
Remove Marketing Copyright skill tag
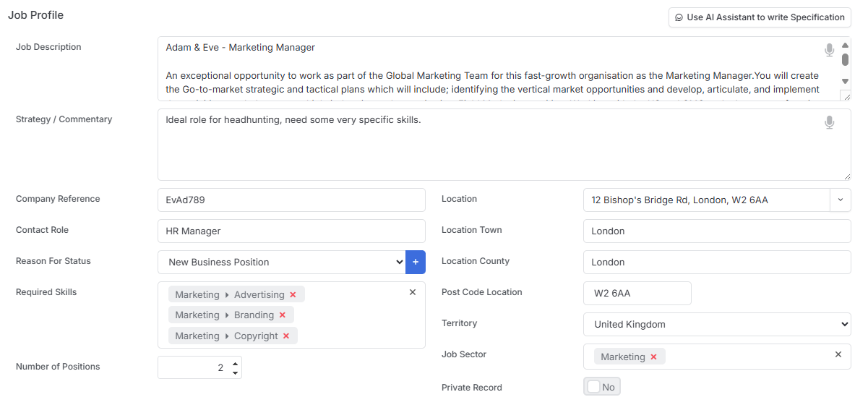click(x=286, y=336)
